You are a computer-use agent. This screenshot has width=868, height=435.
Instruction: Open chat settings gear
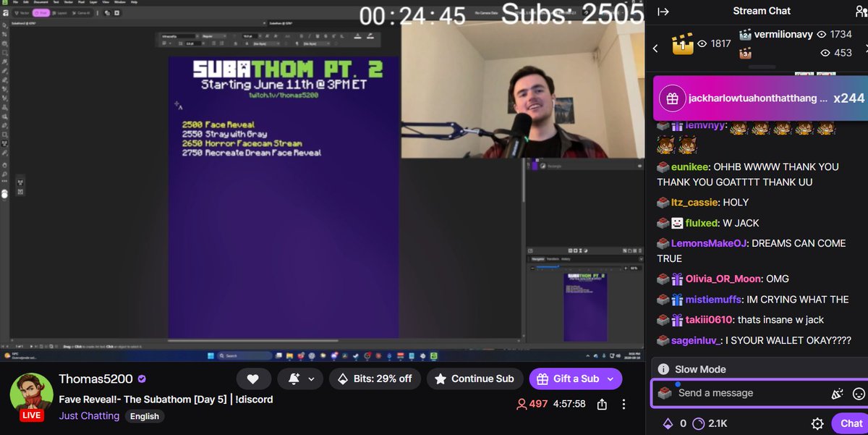(817, 424)
